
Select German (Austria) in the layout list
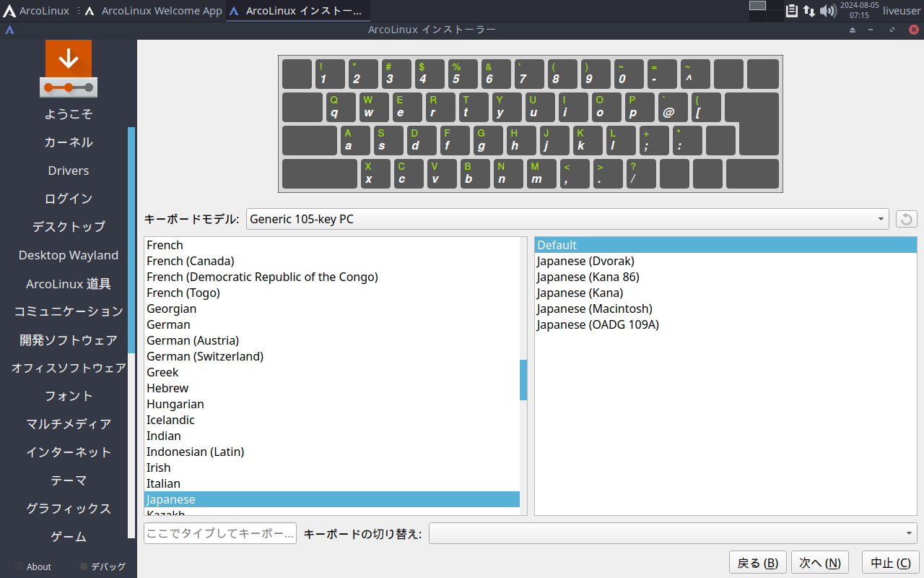click(332, 340)
